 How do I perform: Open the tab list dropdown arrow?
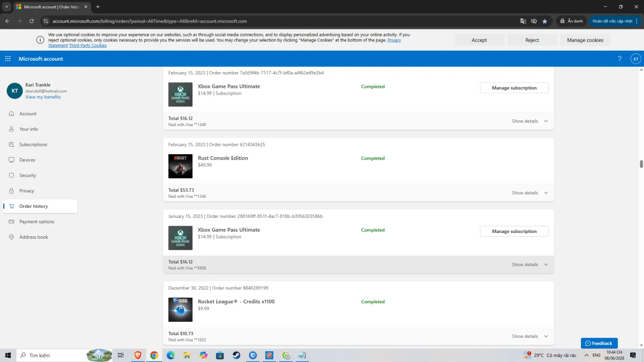coord(7,7)
